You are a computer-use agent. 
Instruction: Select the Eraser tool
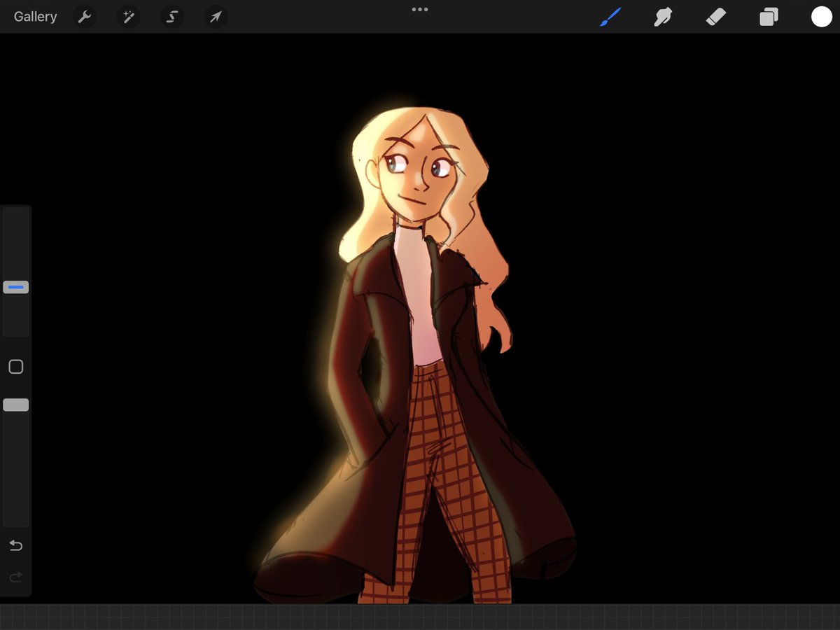point(716,17)
